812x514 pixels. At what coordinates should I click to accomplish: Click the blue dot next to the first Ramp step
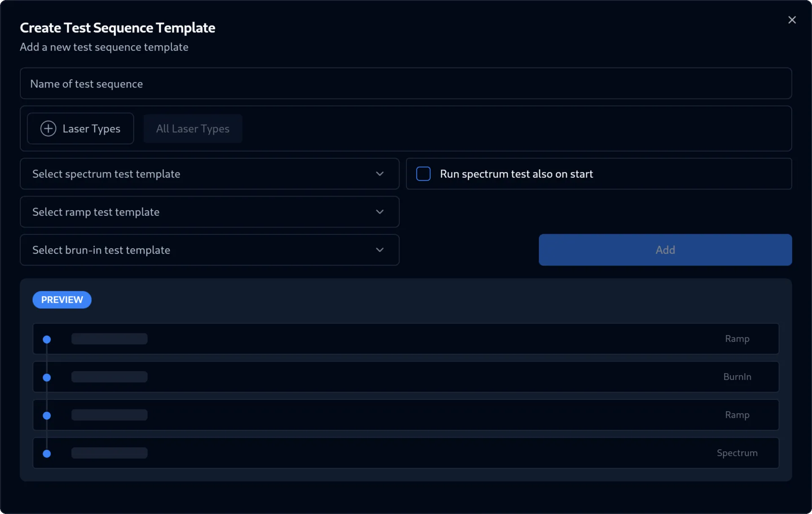[x=47, y=340]
